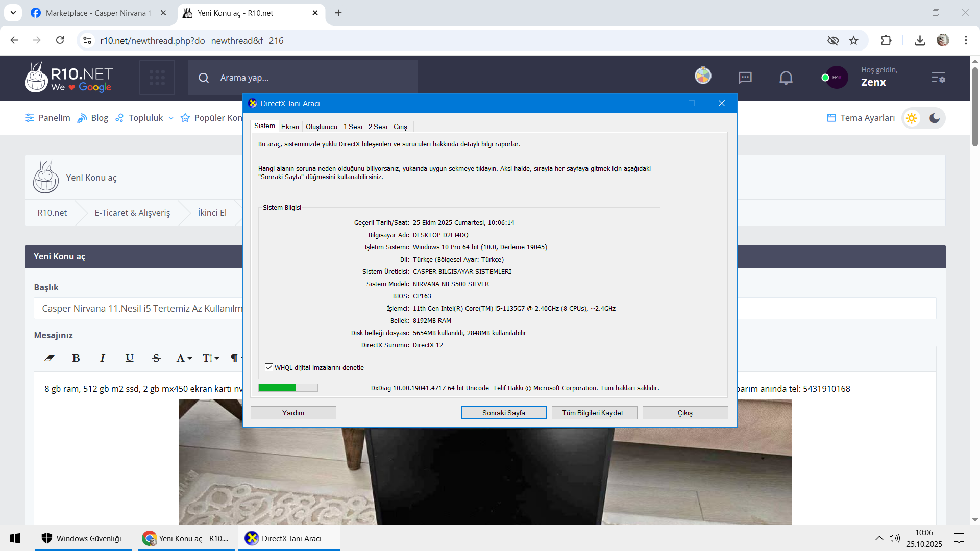Click the Çıkış button
This screenshot has width=980, height=551.
[x=685, y=413]
